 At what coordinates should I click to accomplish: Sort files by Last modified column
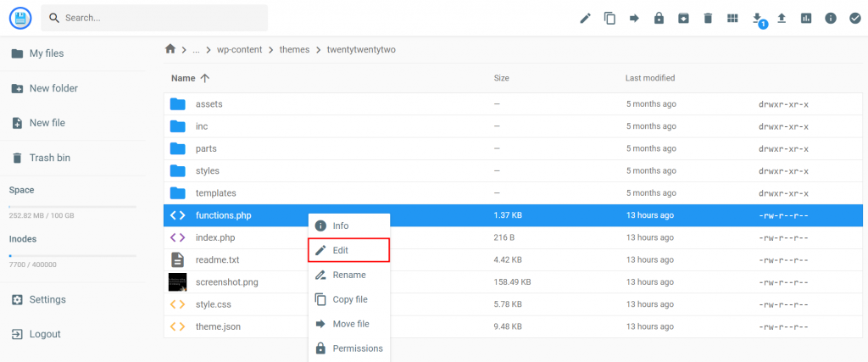click(650, 78)
